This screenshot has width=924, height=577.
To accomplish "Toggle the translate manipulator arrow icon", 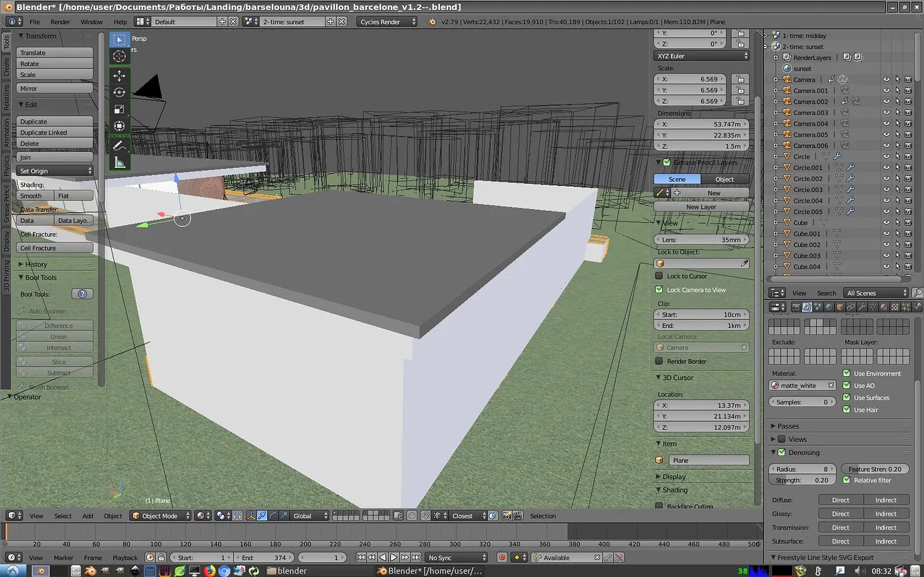I will click(262, 516).
